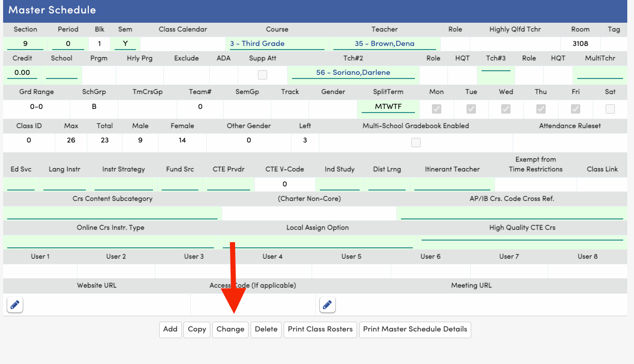
Task: Toggle the Supp Att checkbox
Action: point(262,75)
